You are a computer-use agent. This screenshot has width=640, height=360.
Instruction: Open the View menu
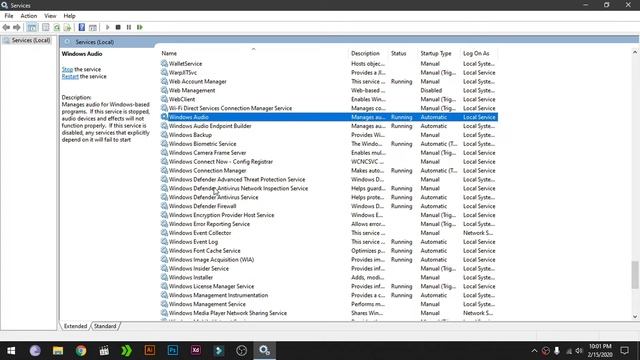pyautogui.click(x=50, y=16)
